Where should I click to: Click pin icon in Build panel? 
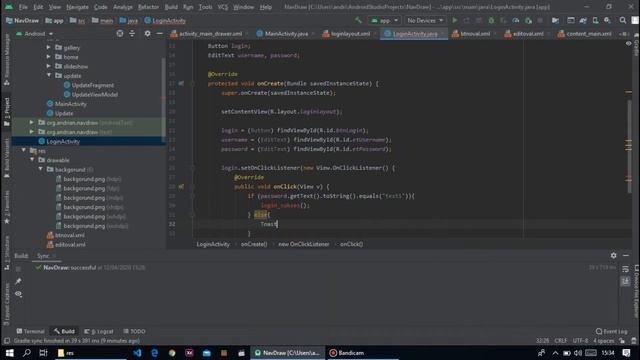[x=18, y=281]
